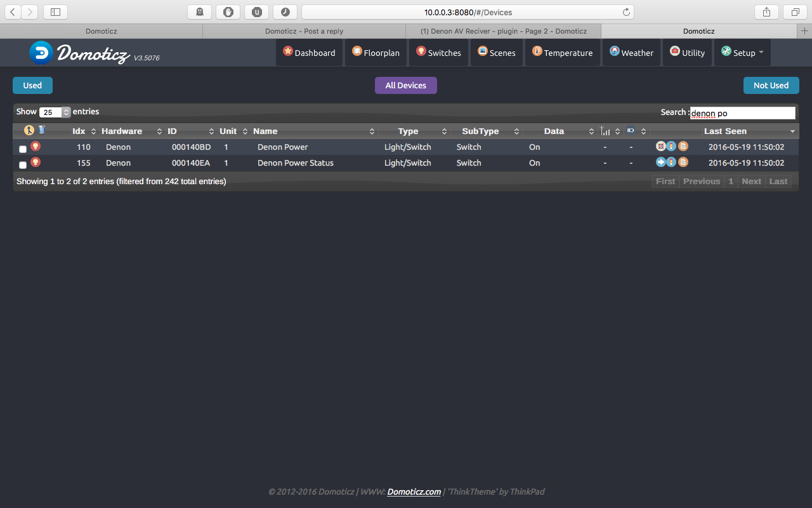Viewport: 812px width, 508px height.
Task: Open the Weather menu tab
Action: pos(632,53)
